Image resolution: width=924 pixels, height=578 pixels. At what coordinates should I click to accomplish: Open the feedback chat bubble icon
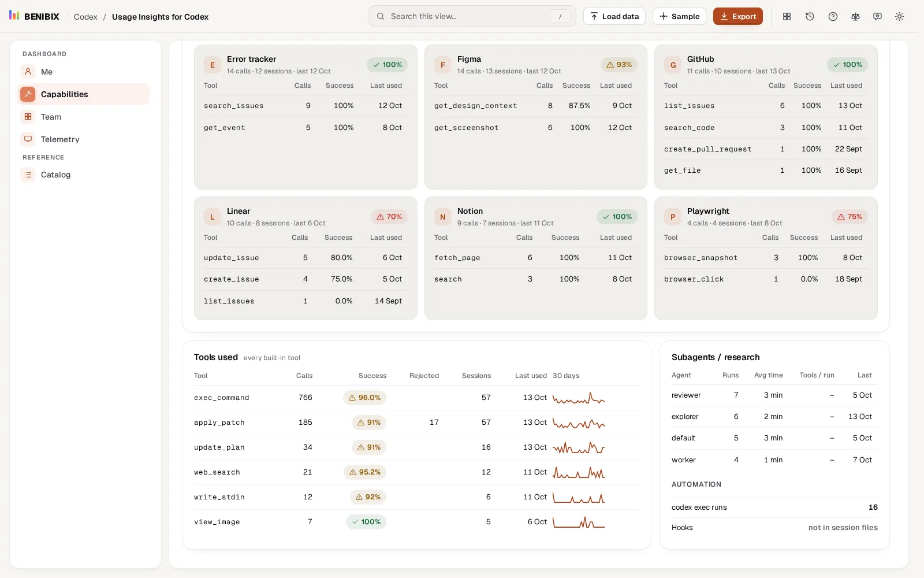click(877, 16)
